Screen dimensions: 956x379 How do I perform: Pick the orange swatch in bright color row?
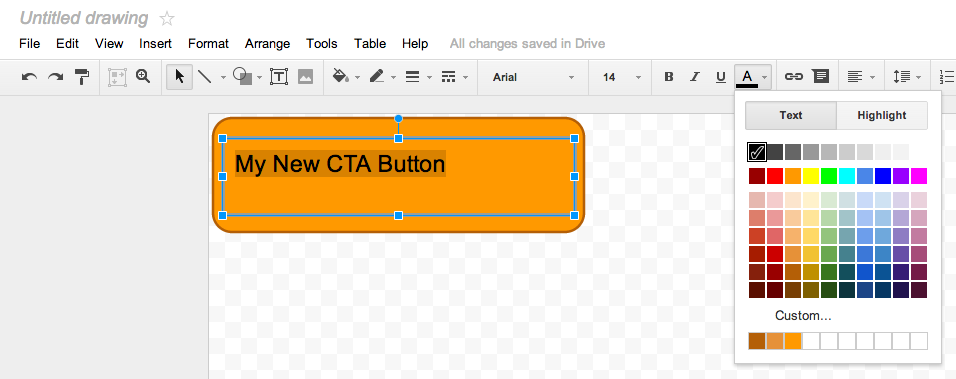click(793, 176)
